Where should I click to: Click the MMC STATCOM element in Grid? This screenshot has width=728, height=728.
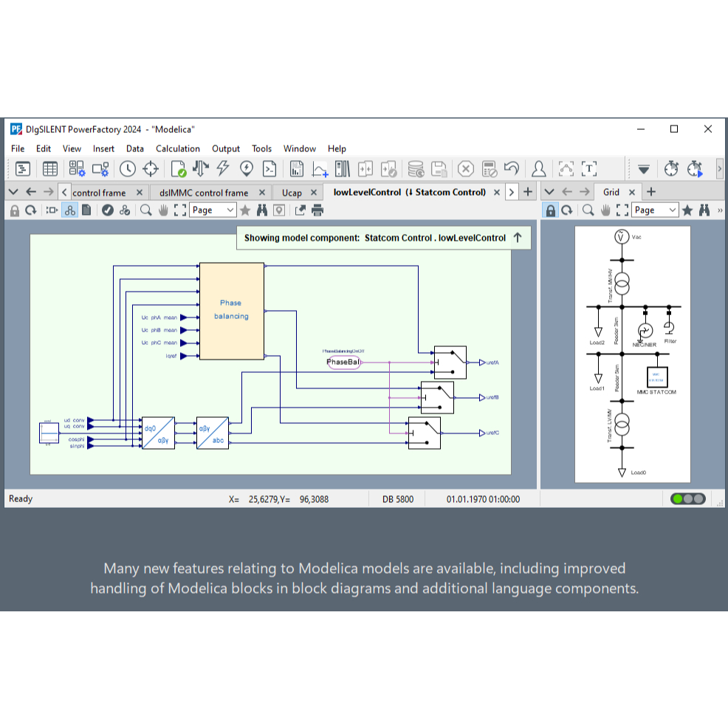(657, 377)
